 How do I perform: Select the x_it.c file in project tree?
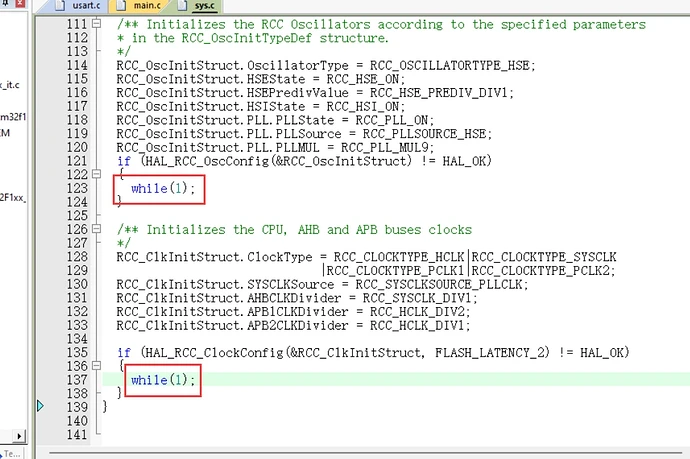12,85
